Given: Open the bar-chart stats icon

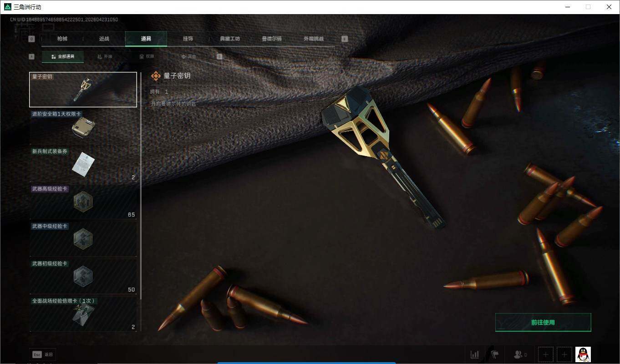Looking at the screenshot, I should coord(475,354).
